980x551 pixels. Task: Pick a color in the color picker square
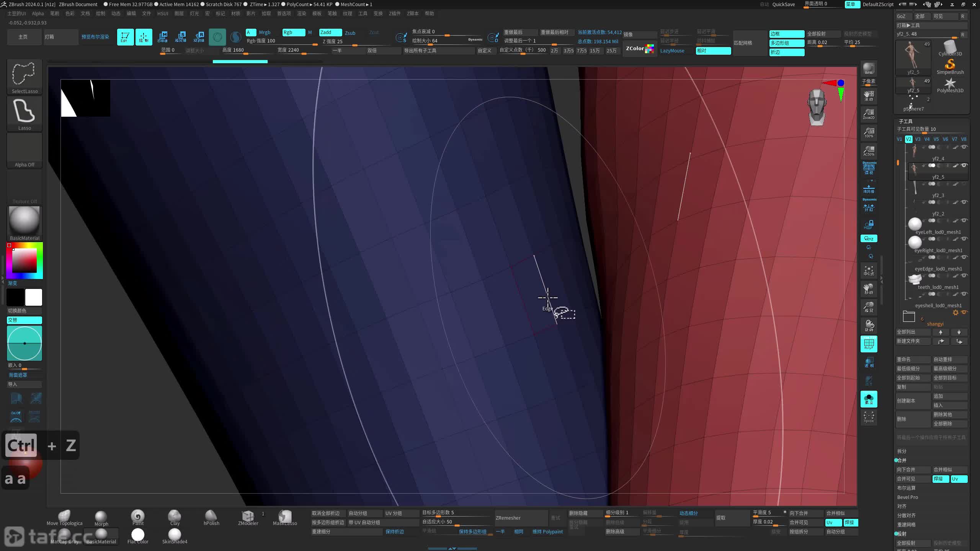pyautogui.click(x=24, y=260)
